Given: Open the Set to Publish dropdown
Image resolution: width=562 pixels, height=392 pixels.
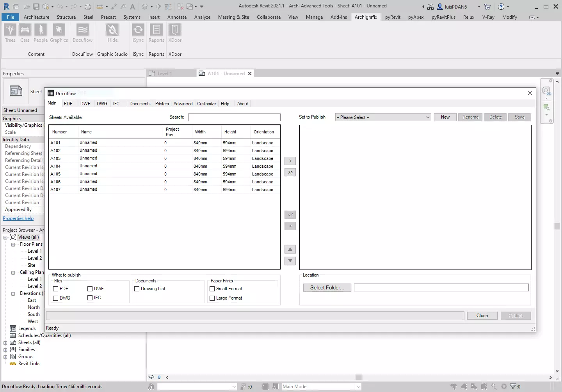Looking at the screenshot, I should point(383,117).
